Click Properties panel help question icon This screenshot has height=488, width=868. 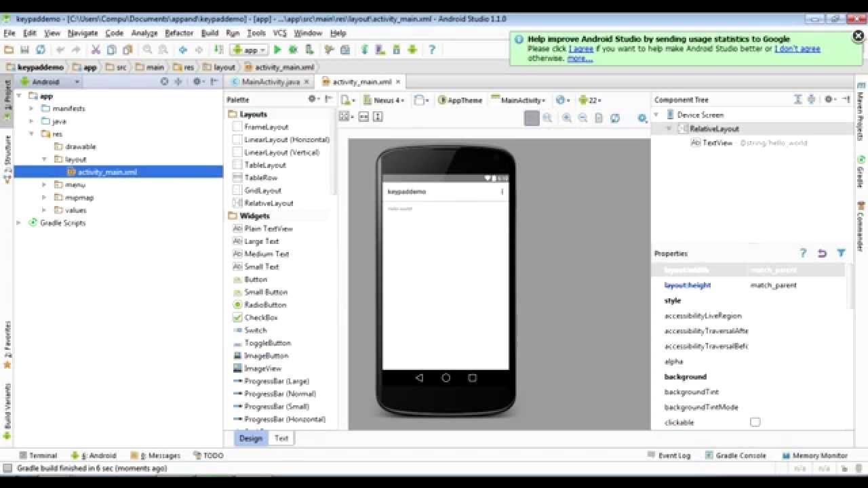[x=803, y=253]
